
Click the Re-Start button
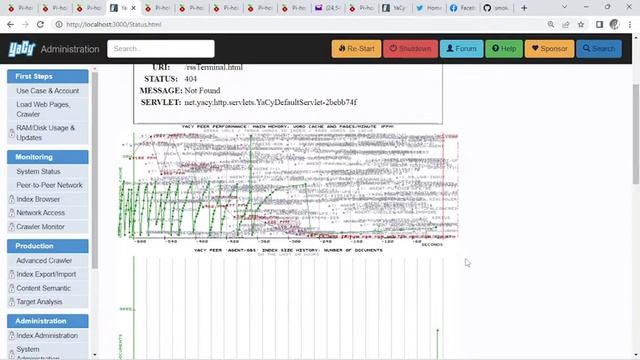pos(356,49)
